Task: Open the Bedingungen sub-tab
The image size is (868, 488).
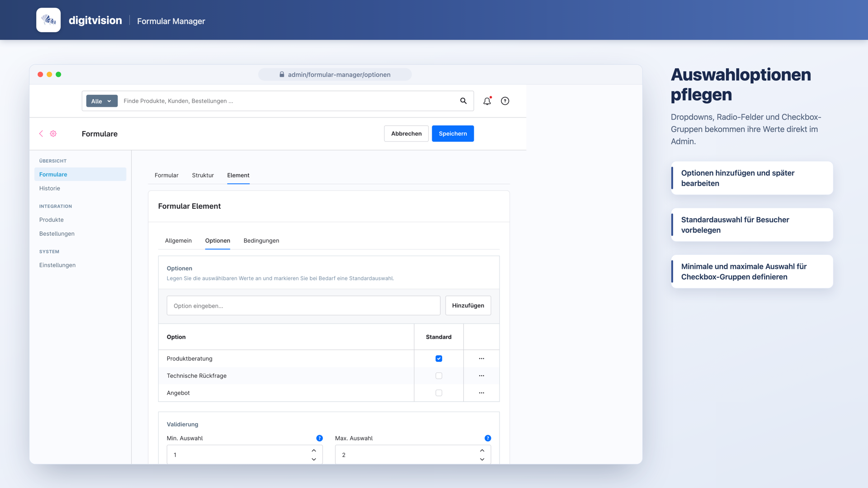Action: [x=261, y=240]
